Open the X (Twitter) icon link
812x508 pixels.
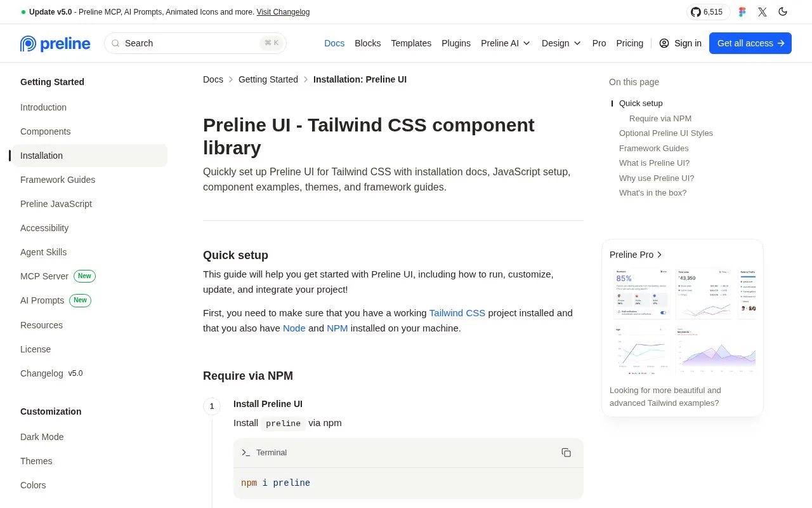[763, 12]
